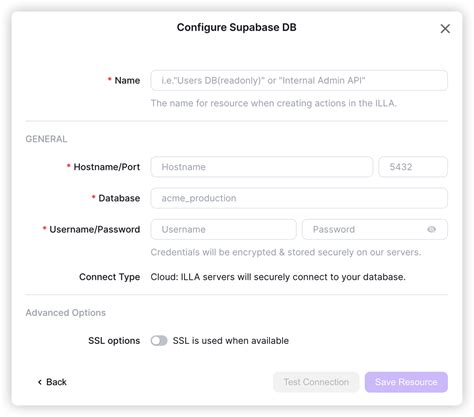
Task: Select the port field showing 5432
Action: (413, 167)
